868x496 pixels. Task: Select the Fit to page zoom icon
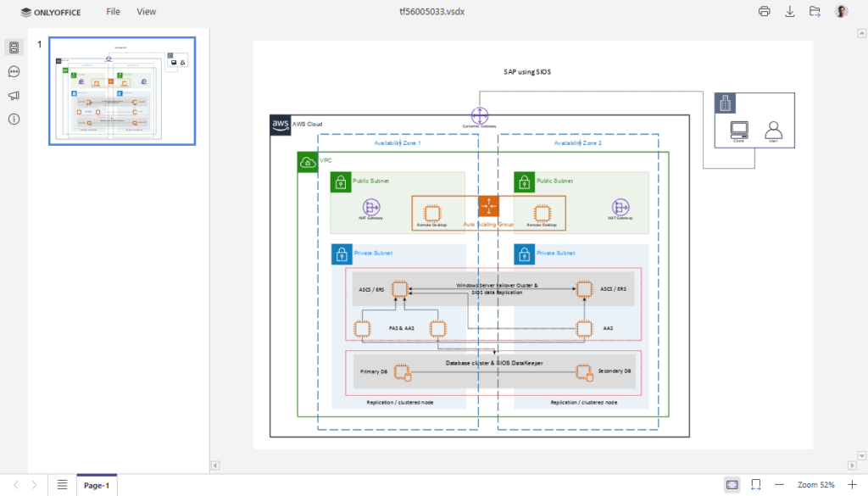coord(731,484)
